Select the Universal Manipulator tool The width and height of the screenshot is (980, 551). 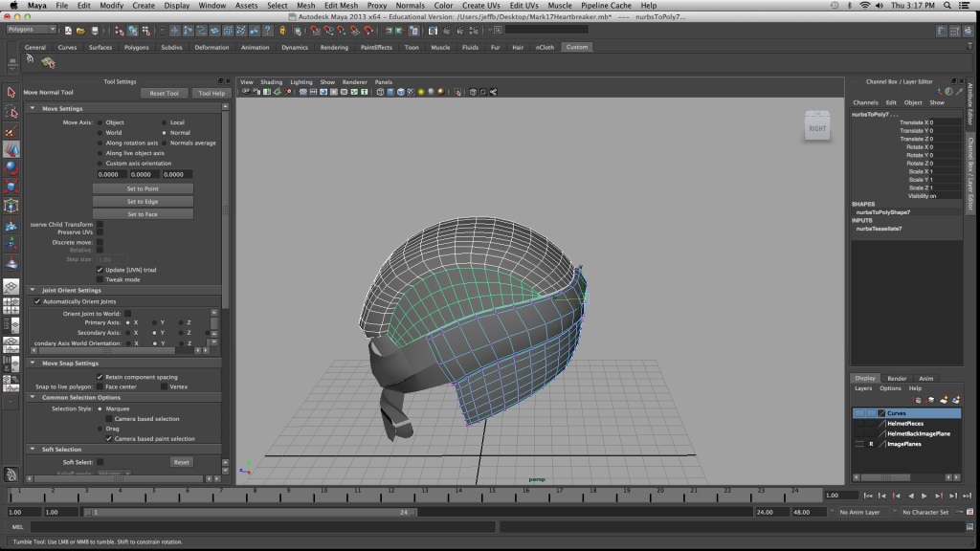tap(11, 206)
